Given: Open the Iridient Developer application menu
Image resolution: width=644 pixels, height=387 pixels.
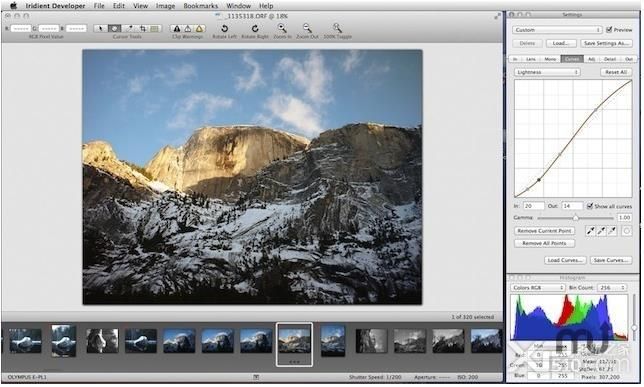Looking at the screenshot, I should [x=55, y=6].
